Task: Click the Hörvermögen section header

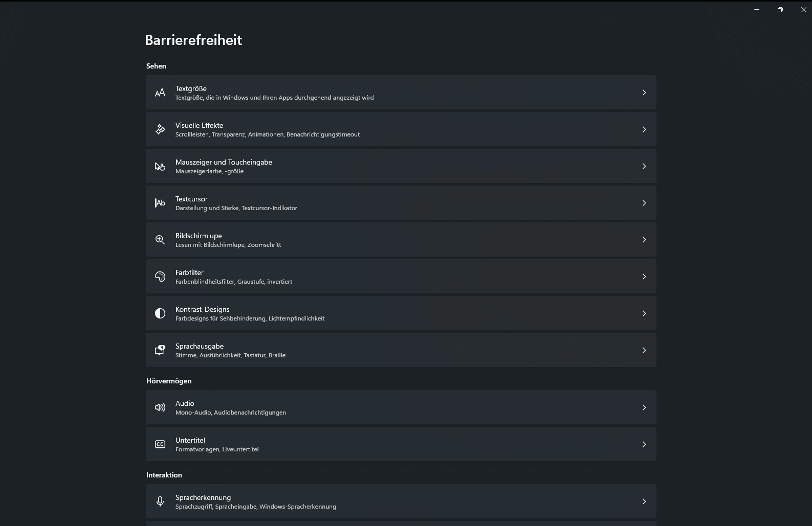Action: [169, 381]
